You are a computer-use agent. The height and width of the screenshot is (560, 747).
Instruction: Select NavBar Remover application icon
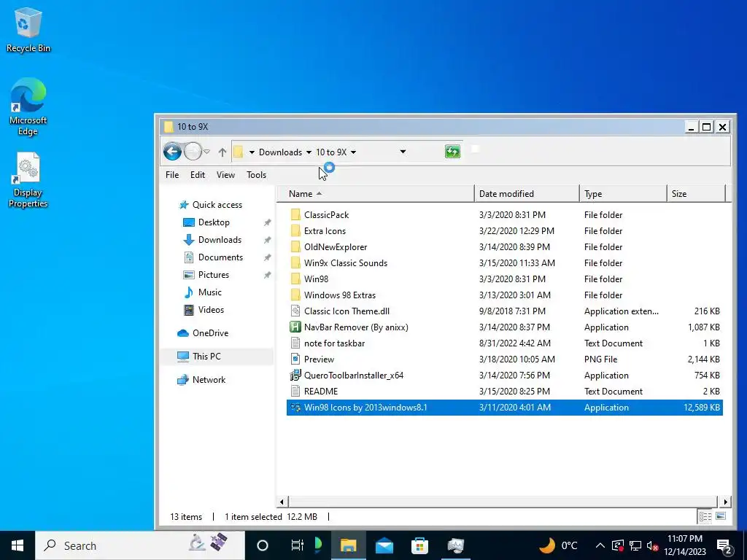click(x=295, y=327)
